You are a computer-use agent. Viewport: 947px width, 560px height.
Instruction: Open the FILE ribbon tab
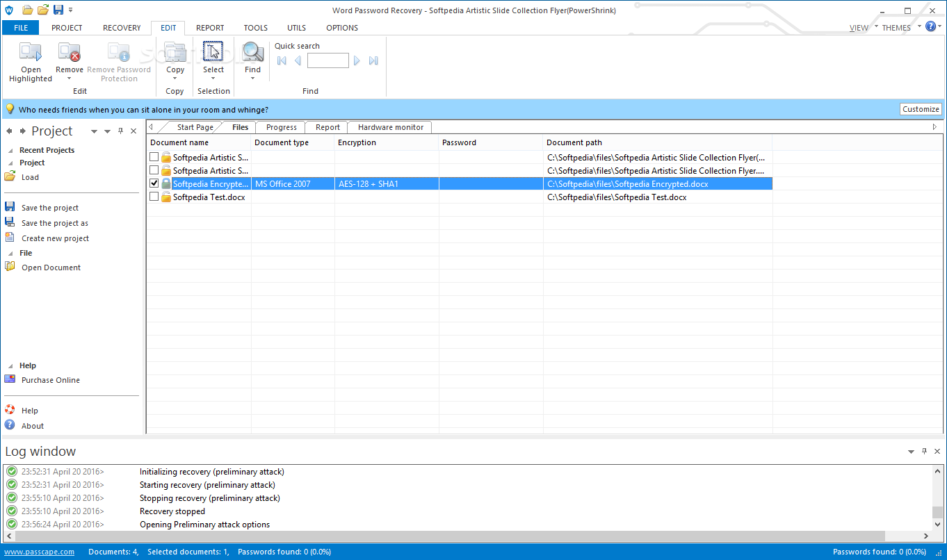[21, 28]
